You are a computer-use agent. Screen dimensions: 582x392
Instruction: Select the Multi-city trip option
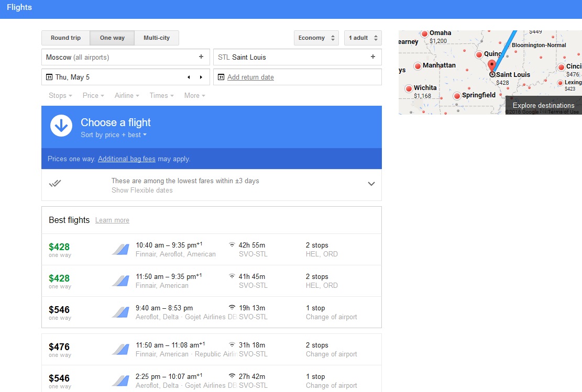[157, 38]
